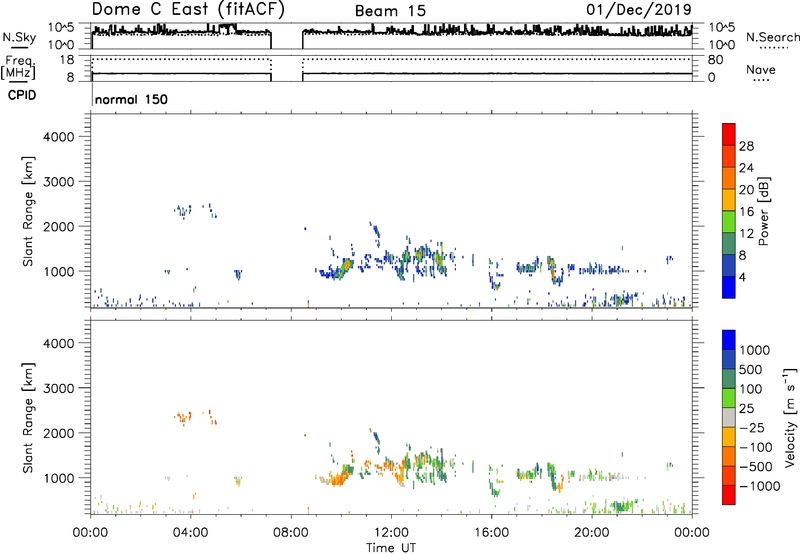Click the "-500" label on the velocity scale
This screenshot has width=800, height=554.
tap(755, 467)
